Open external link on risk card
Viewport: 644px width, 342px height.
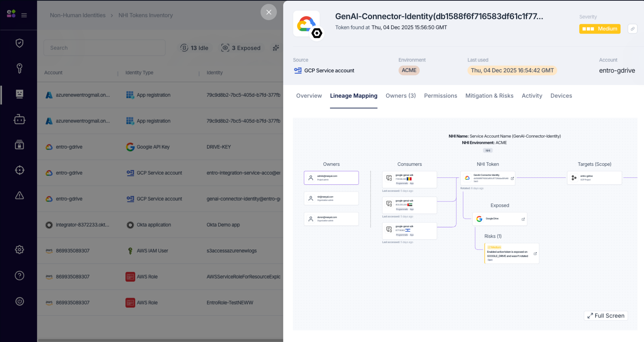point(535,254)
